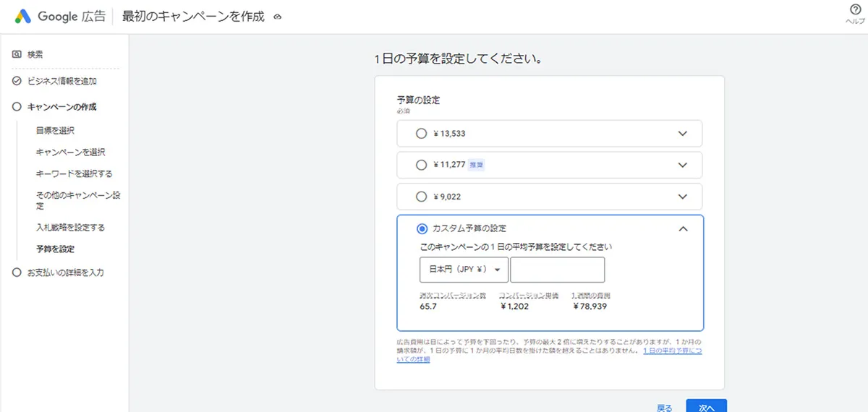The width and height of the screenshot is (868, 412).
Task: Go to 入札戦略を設定する step
Action: pyautogui.click(x=70, y=228)
